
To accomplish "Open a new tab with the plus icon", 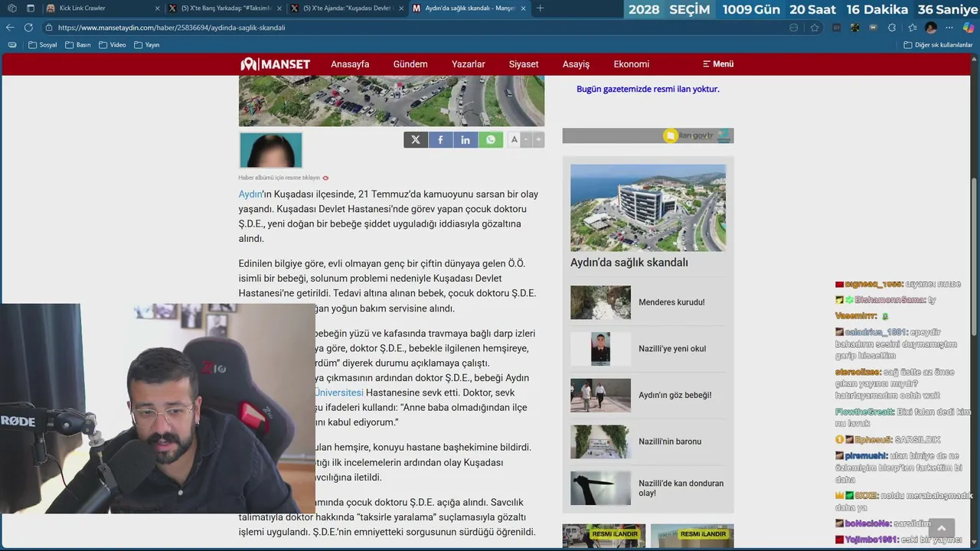I will (540, 8).
